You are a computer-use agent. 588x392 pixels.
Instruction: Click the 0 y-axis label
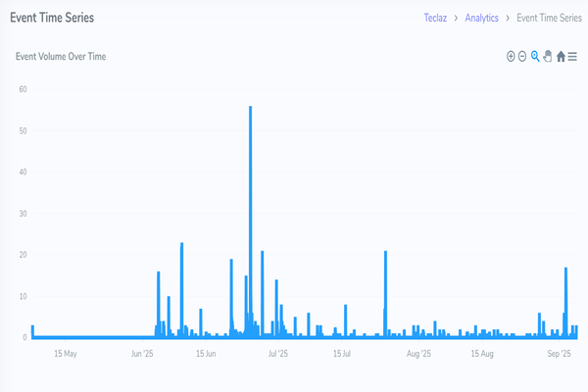click(x=24, y=337)
